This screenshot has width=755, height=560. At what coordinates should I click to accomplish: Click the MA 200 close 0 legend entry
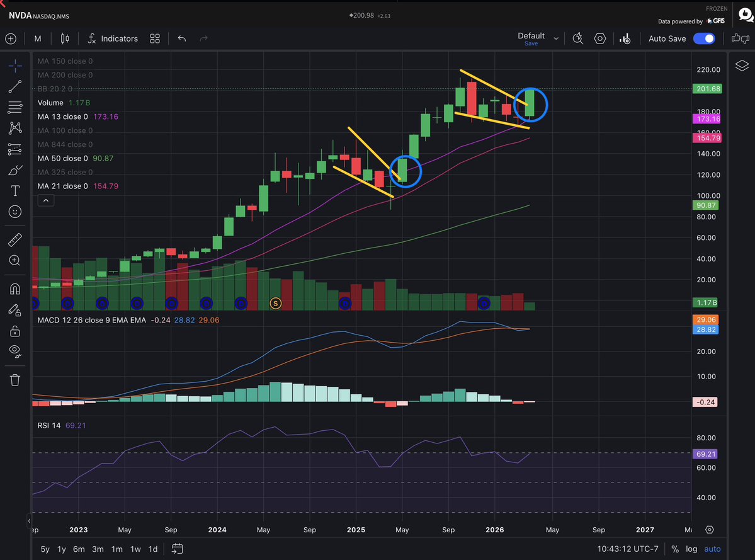pos(65,75)
